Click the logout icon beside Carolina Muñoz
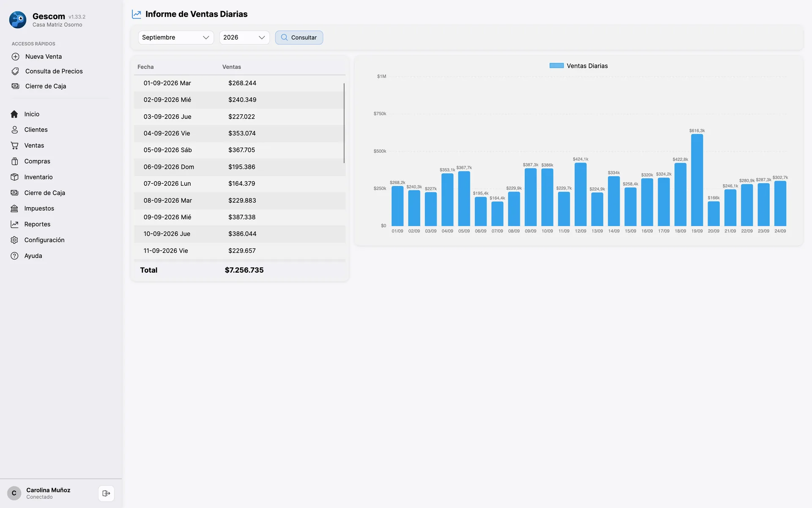The image size is (812, 508). tap(106, 493)
